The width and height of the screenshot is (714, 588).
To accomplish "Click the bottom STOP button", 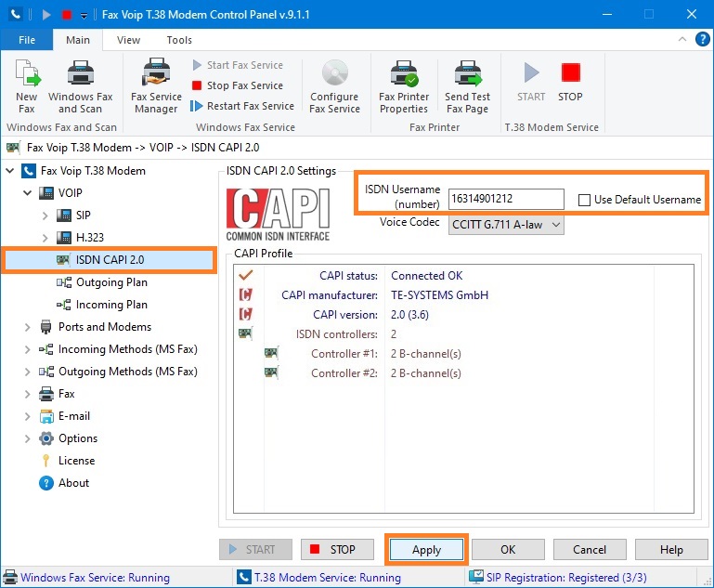I will [x=337, y=550].
